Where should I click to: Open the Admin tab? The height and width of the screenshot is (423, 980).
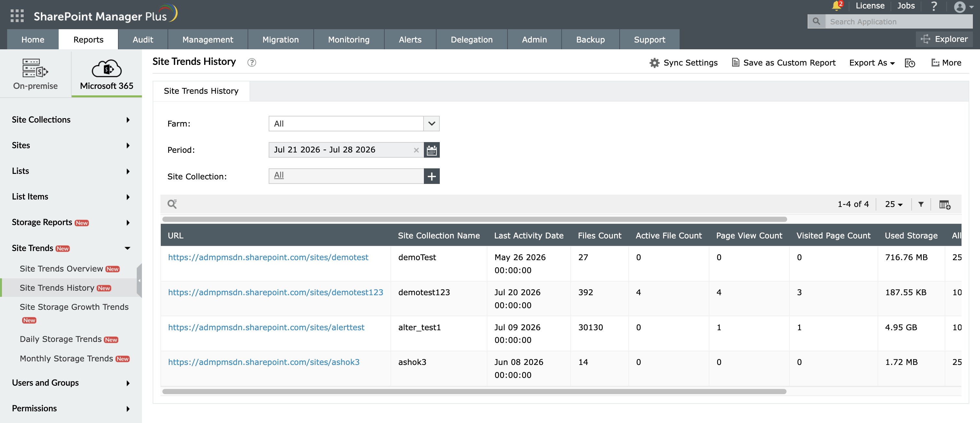(x=534, y=40)
